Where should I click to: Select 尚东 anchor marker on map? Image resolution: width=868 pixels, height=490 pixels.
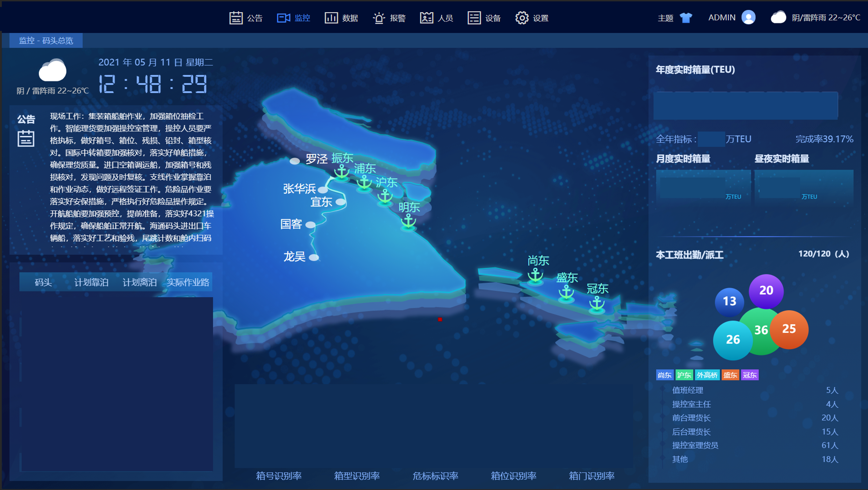point(535,275)
